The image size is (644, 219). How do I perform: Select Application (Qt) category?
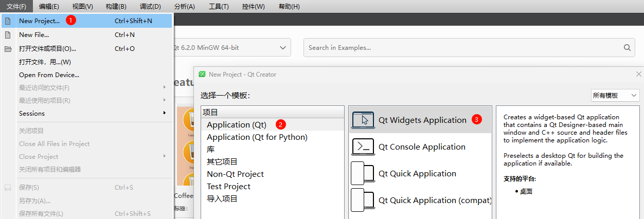(272, 124)
